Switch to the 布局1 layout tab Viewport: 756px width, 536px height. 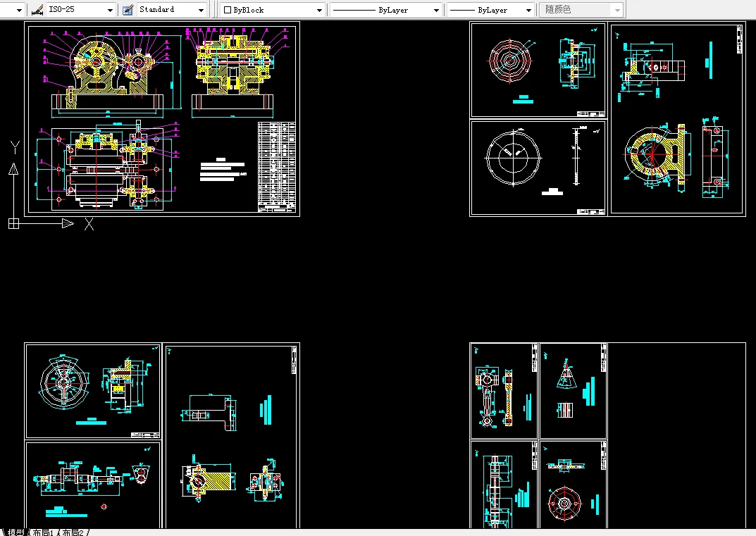pos(43,532)
